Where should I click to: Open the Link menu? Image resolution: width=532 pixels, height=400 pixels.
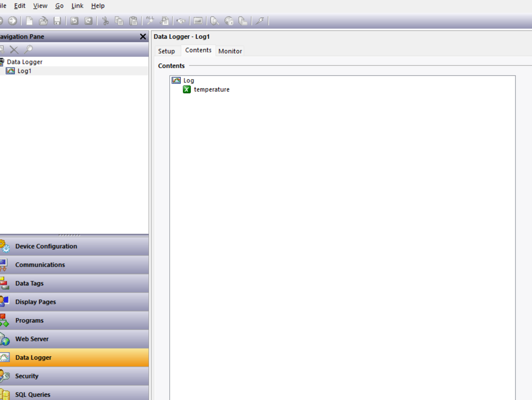click(77, 6)
